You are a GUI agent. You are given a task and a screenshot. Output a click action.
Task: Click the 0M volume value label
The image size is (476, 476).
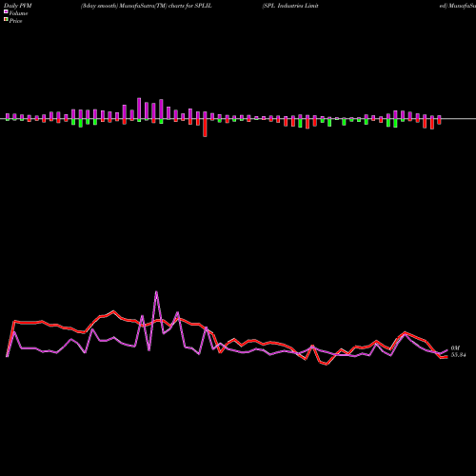click(455, 348)
